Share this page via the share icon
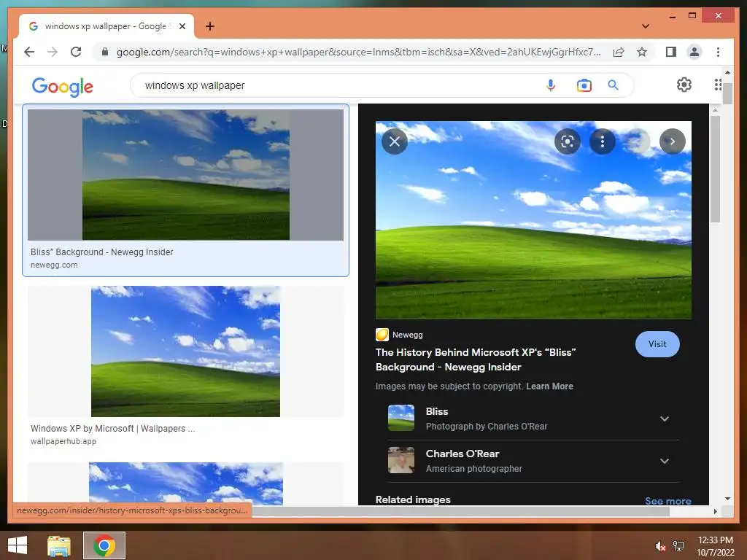This screenshot has height=560, width=747. (x=619, y=52)
